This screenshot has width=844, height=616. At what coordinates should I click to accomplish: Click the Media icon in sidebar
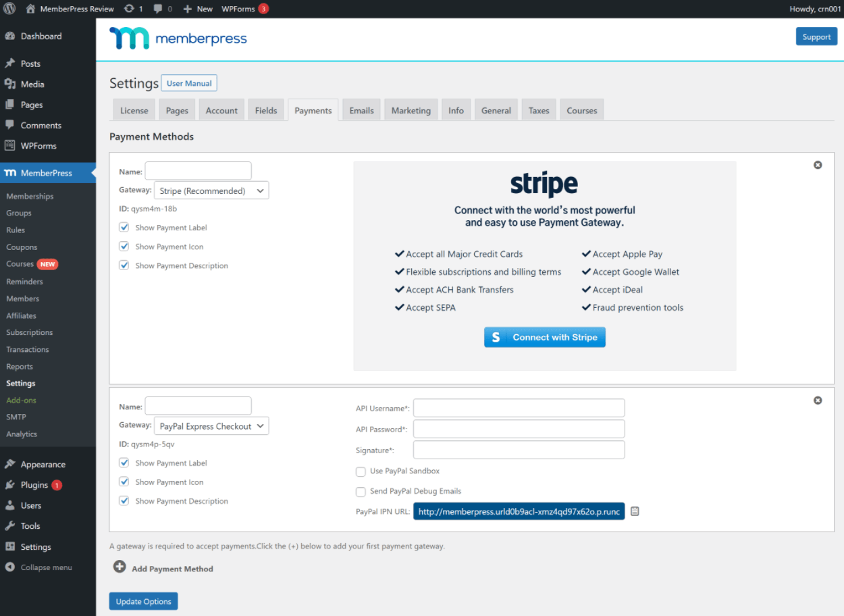pos(10,84)
